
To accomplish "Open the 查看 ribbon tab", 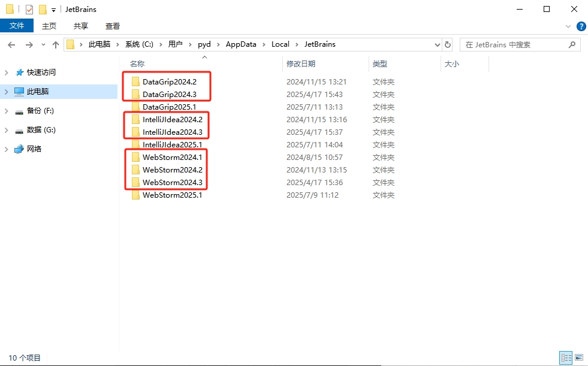I will tap(113, 26).
